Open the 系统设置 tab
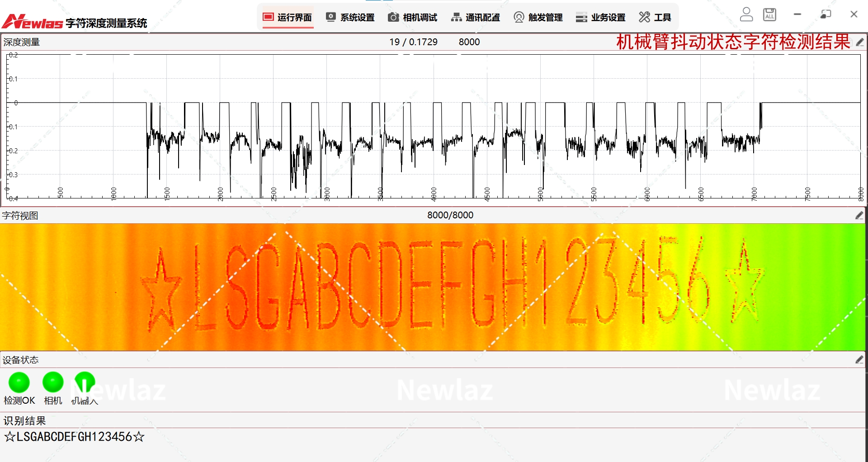This screenshot has height=462, width=868. point(350,18)
